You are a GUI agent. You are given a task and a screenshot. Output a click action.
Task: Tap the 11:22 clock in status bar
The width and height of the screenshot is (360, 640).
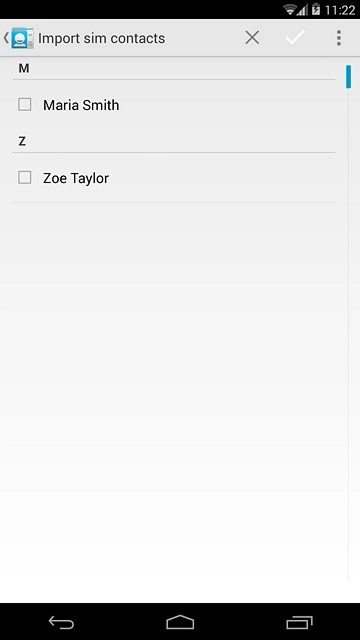[x=340, y=10]
